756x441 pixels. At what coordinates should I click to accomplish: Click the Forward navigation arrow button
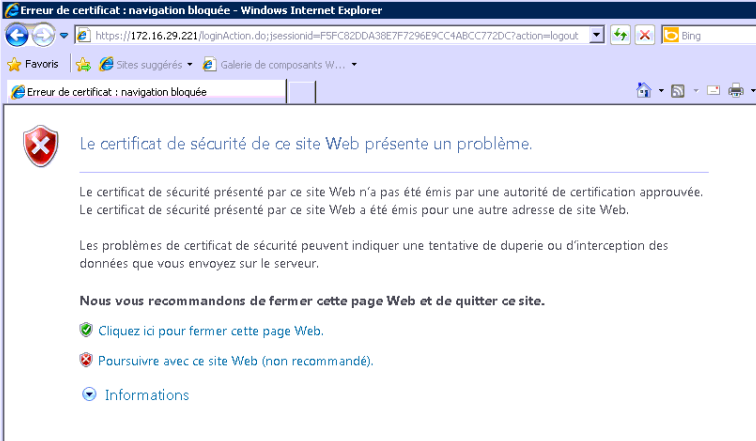tap(43, 35)
